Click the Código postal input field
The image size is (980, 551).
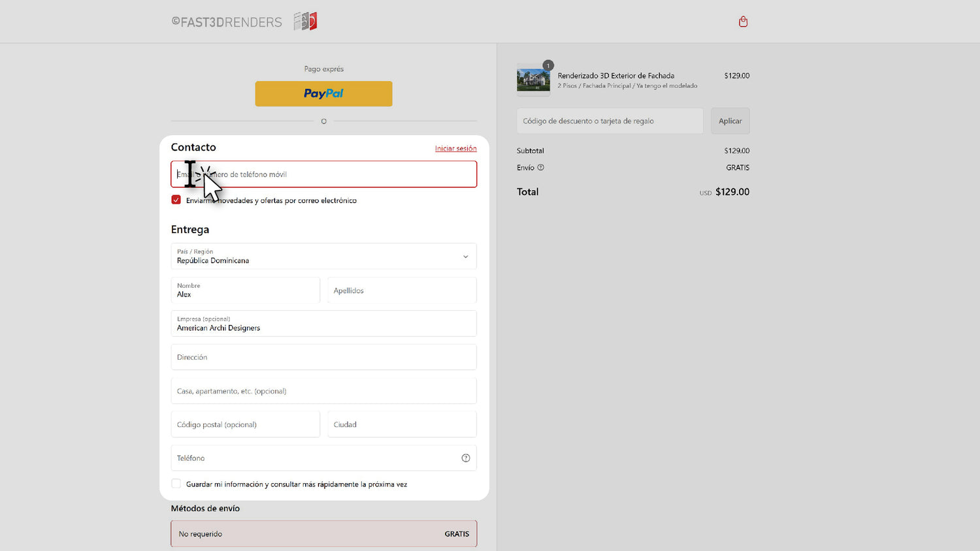(245, 424)
